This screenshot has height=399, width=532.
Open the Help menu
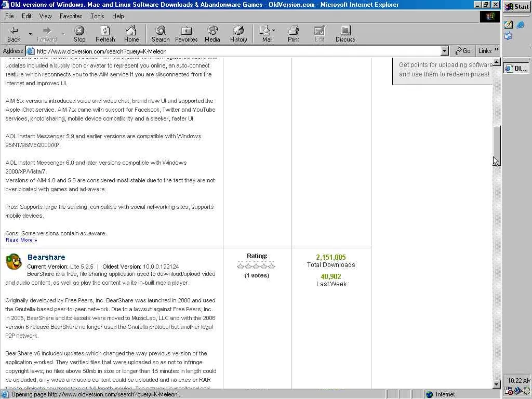point(118,16)
